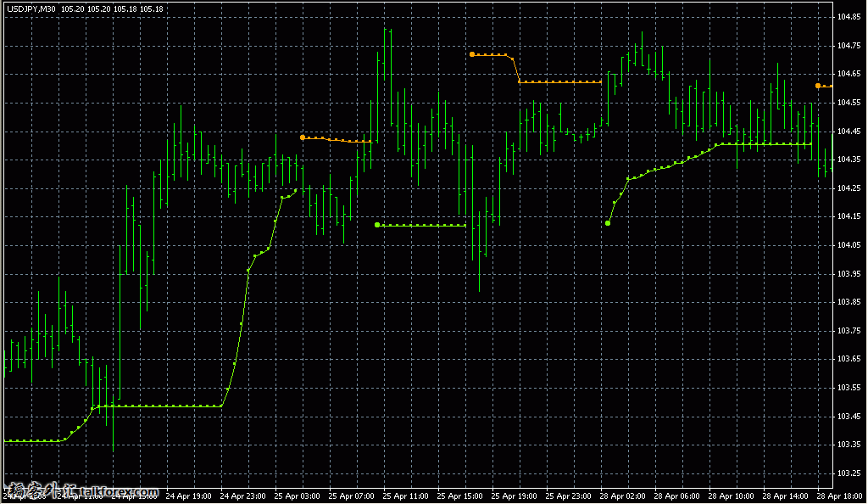Click the 103.85 price scale value
868x504 pixels.
click(x=849, y=302)
